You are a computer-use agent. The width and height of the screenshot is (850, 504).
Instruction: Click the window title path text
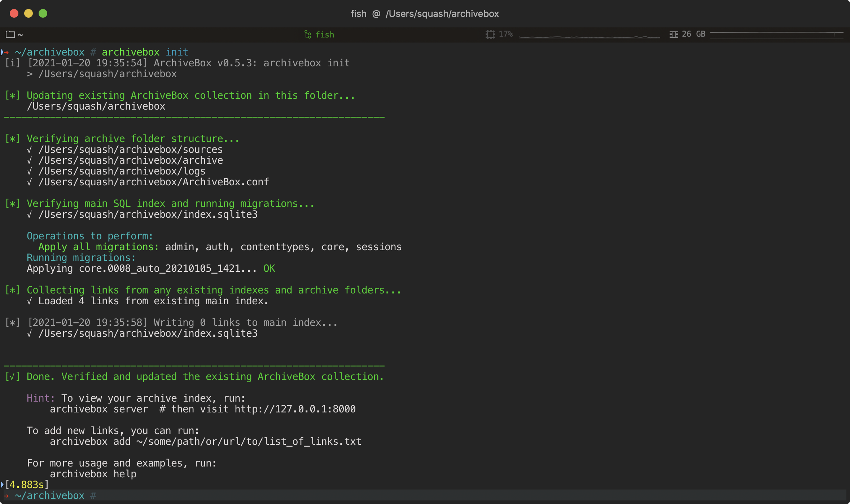coord(442,14)
